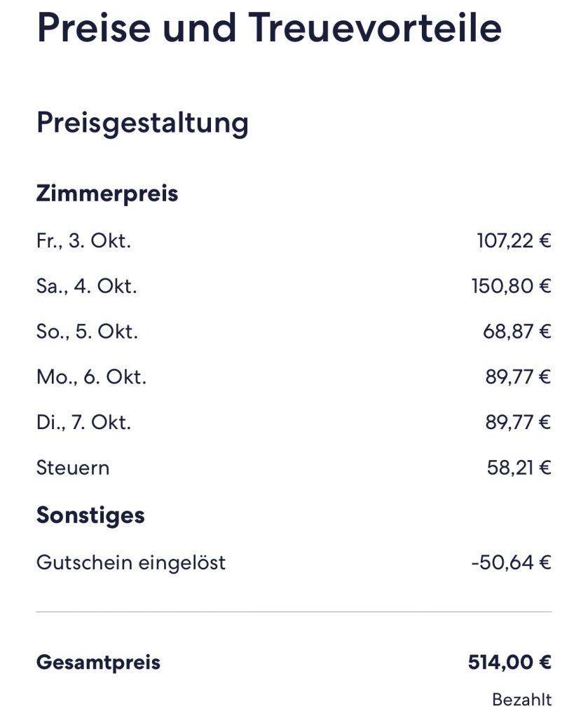The width and height of the screenshot is (588, 718).
Task: Click the 107,22 € price amount
Action: [514, 241]
